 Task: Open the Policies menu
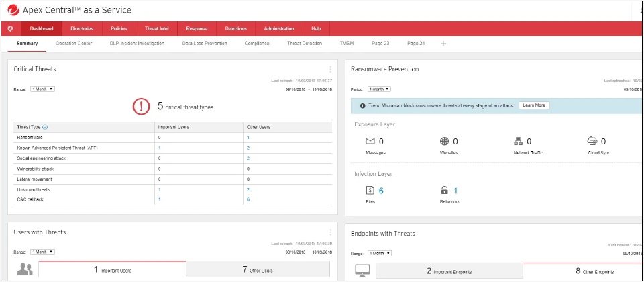click(119, 29)
